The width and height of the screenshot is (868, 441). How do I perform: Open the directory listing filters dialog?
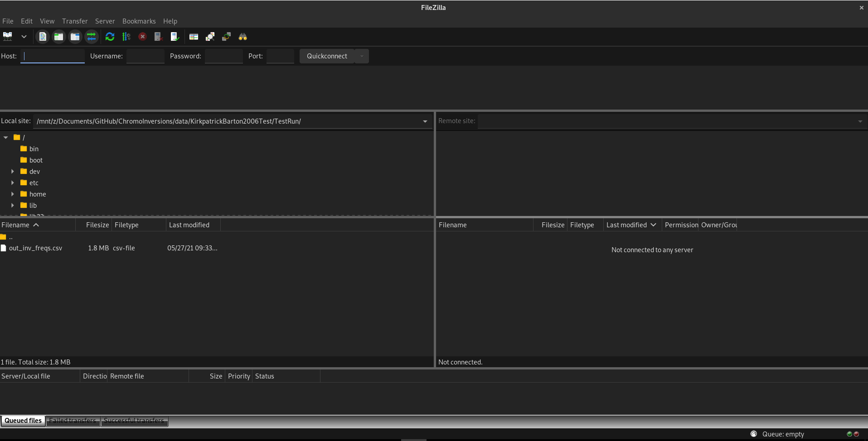click(x=194, y=37)
